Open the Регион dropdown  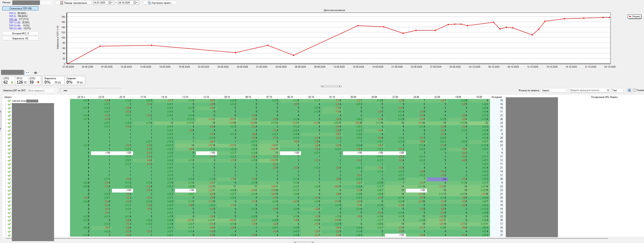click(51, 3)
